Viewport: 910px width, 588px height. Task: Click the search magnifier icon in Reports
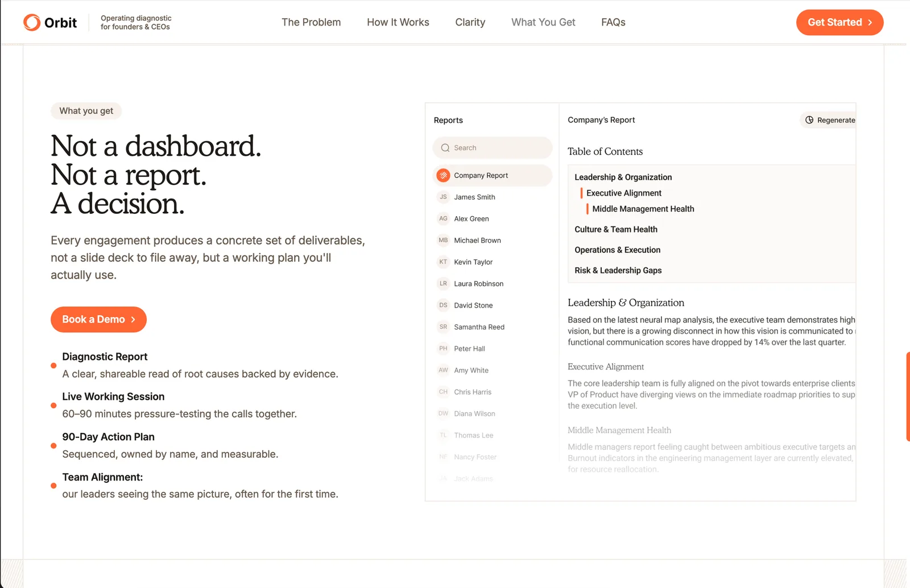(x=445, y=148)
